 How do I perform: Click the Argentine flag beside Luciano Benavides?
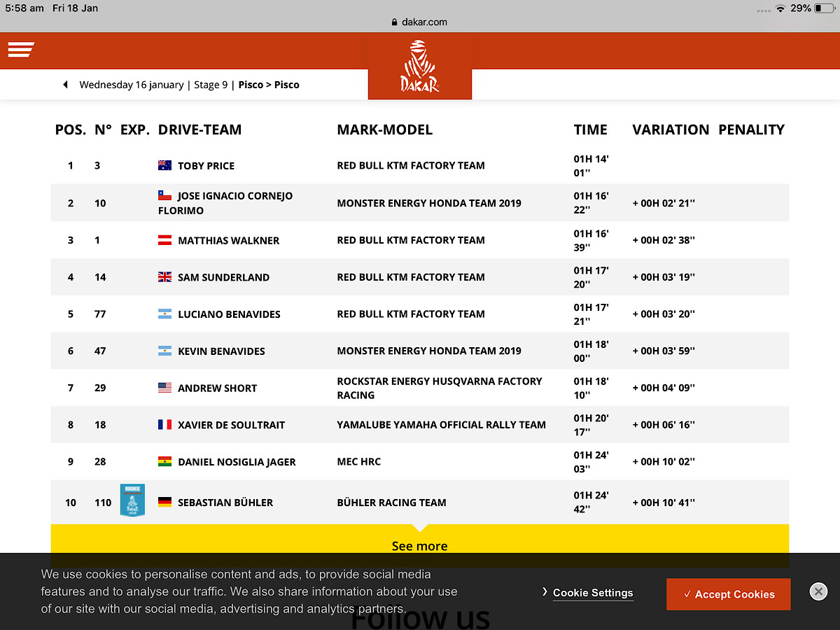164,314
